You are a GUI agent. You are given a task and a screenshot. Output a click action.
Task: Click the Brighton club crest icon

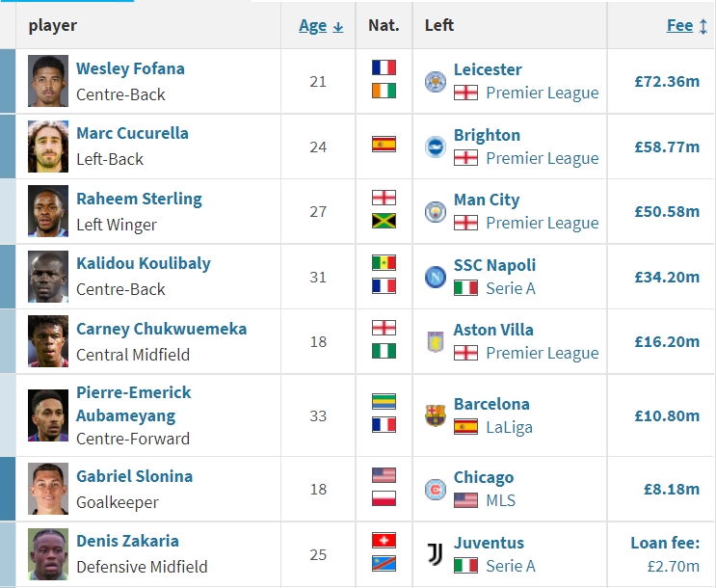pos(436,147)
